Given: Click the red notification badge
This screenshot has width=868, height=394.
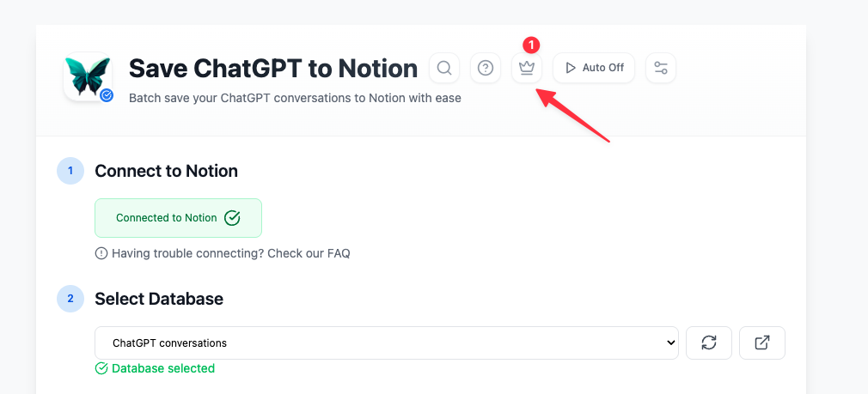Looking at the screenshot, I should click(531, 44).
